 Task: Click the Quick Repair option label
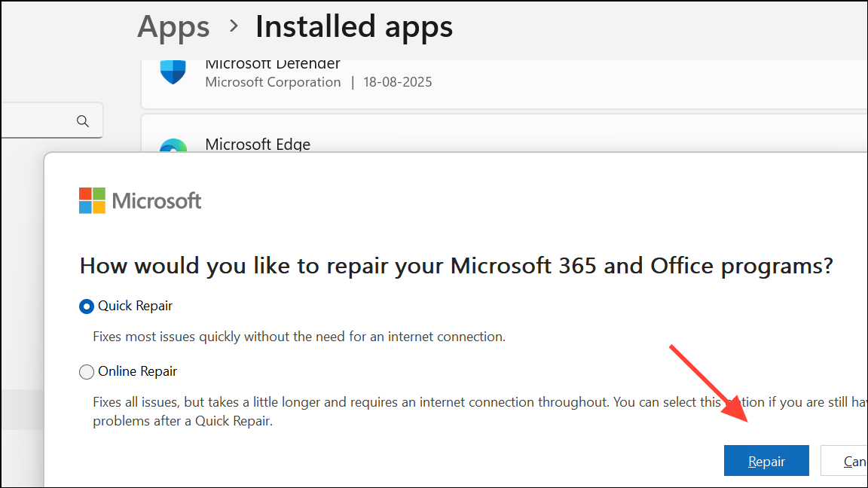(136, 307)
